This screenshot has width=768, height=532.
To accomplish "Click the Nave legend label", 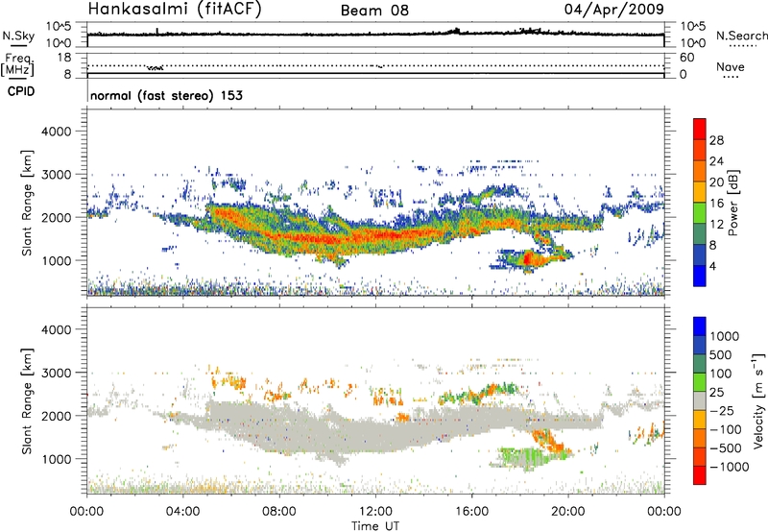I will (x=731, y=66).
